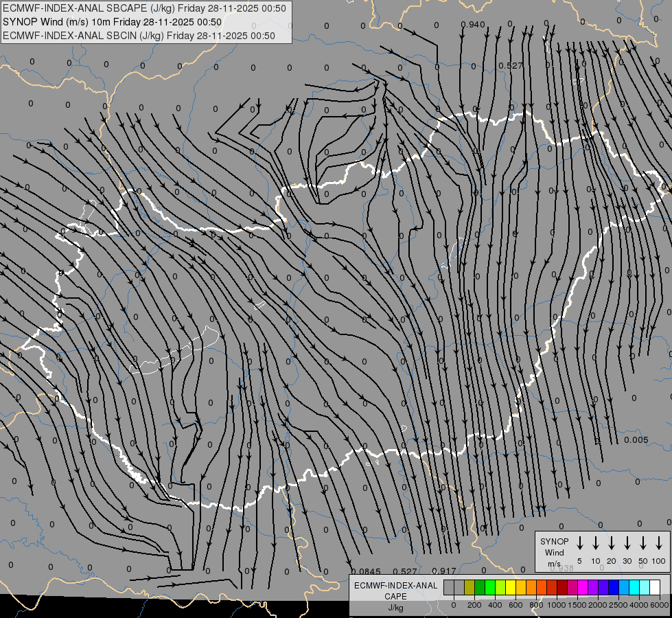The height and width of the screenshot is (618, 672).
Task: Click the wind arrow above the 10 m/s label
Action: (596, 543)
